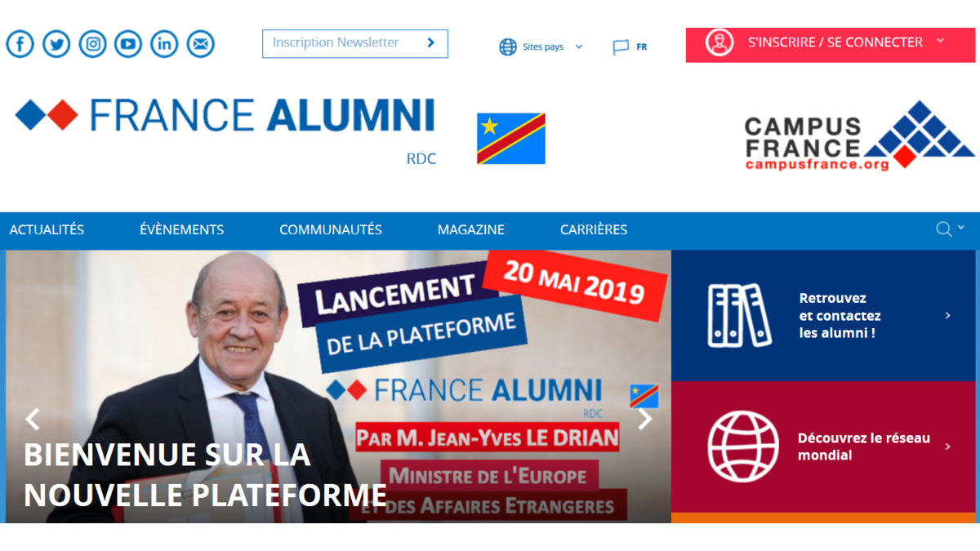Viewport: 980px width, 551px height.
Task: Select the Communautés menu item
Action: (331, 230)
